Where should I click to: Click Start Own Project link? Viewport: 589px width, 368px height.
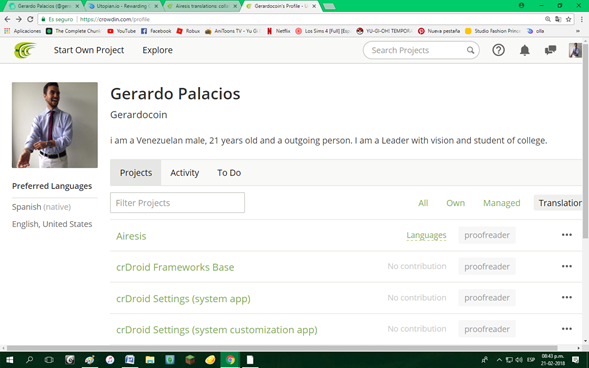coord(89,50)
